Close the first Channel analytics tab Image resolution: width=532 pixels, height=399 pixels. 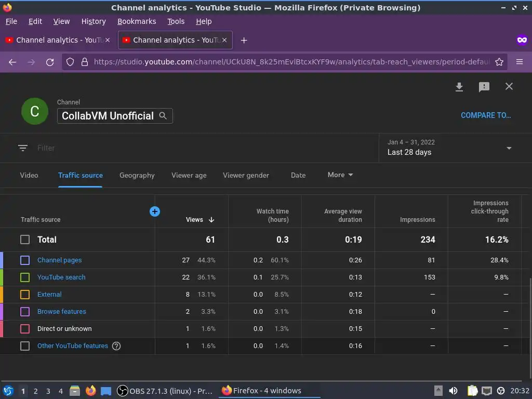tap(108, 40)
